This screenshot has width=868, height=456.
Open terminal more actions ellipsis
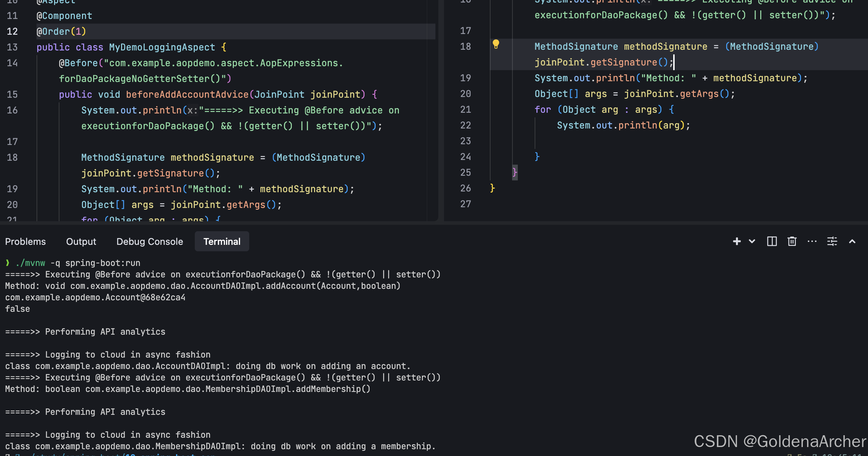812,241
